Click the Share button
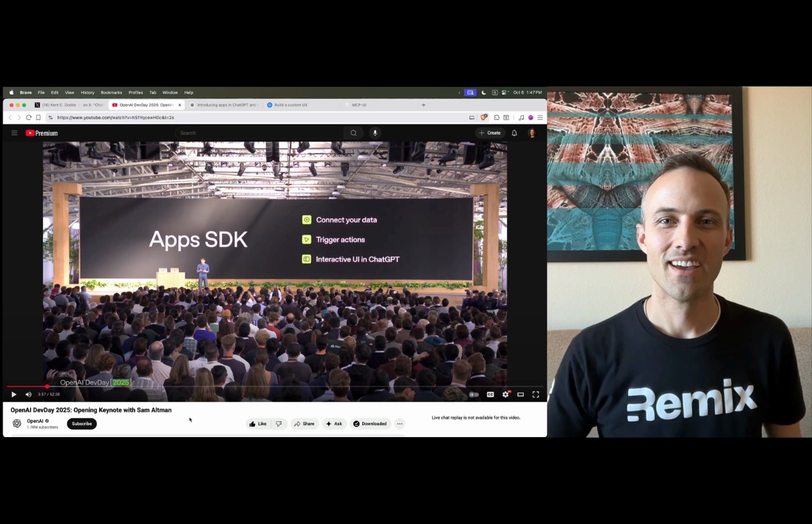Viewport: 812px width, 524px height. [304, 424]
